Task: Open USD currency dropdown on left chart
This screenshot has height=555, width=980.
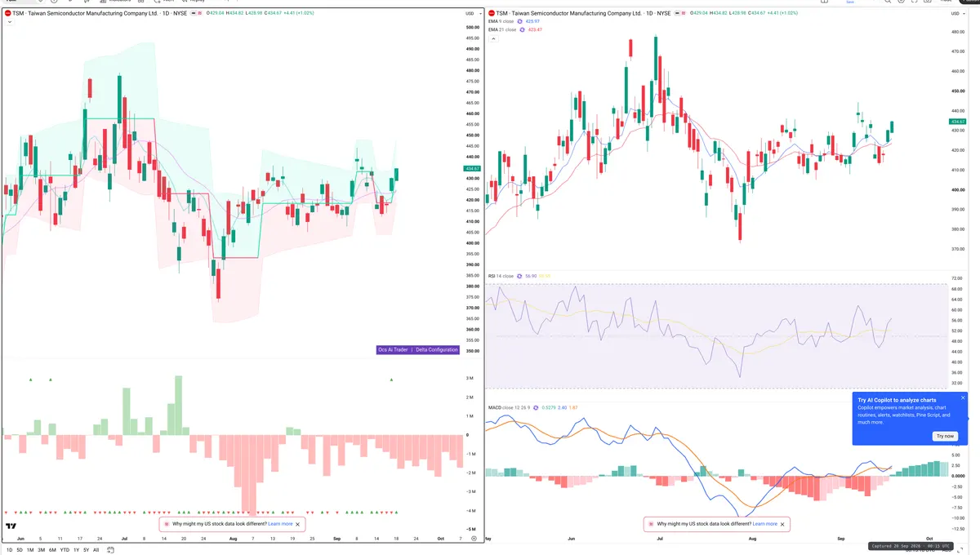Action: [472, 13]
